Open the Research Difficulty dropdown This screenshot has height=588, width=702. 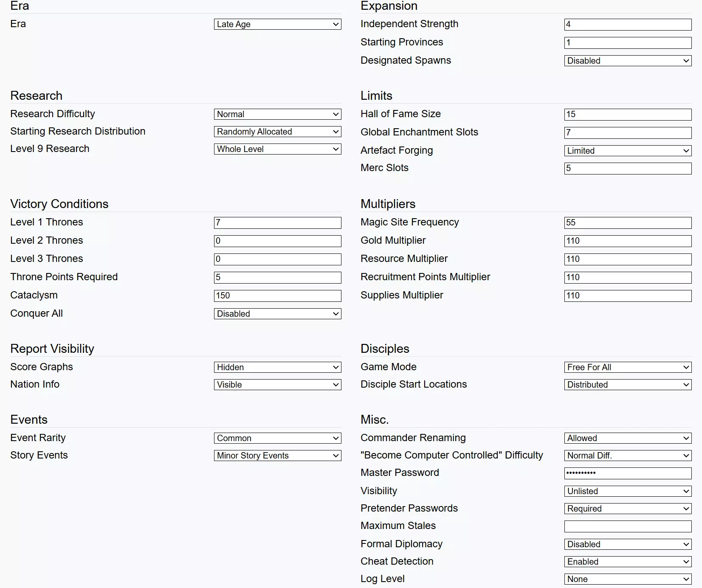[x=277, y=114]
